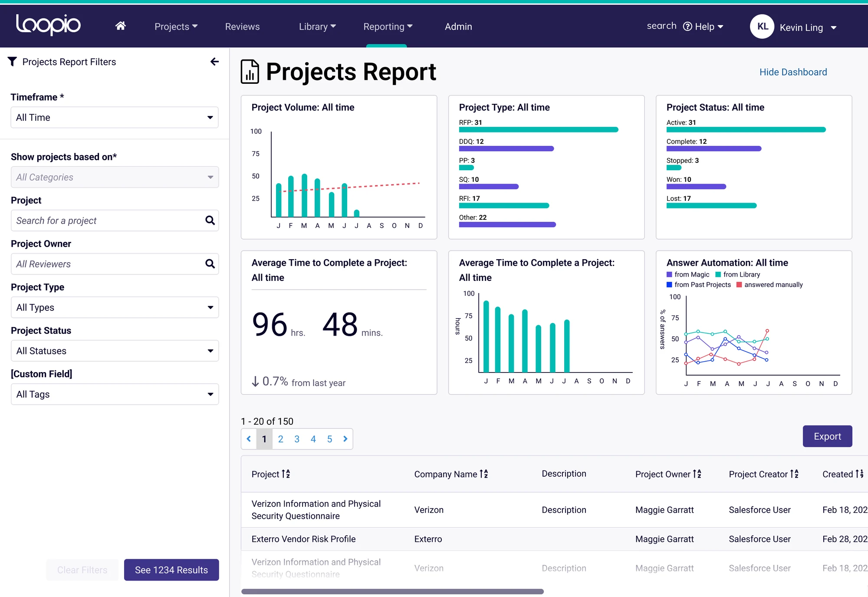Go to the Home icon
Image resolution: width=868 pixels, height=597 pixels.
click(121, 26)
